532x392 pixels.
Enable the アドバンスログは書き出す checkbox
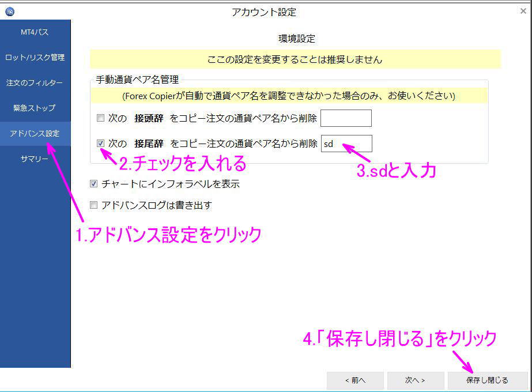click(93, 205)
